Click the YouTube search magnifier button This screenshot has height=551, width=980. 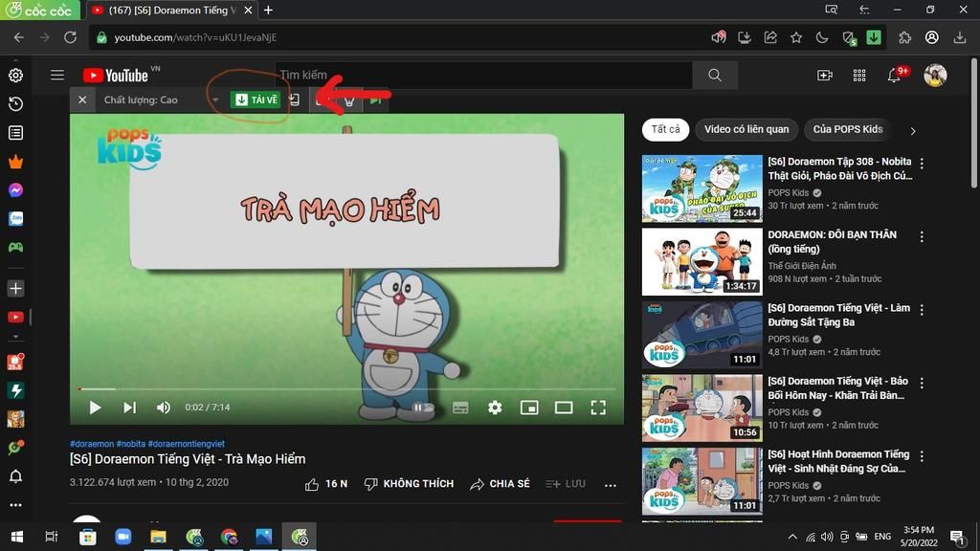pyautogui.click(x=715, y=75)
